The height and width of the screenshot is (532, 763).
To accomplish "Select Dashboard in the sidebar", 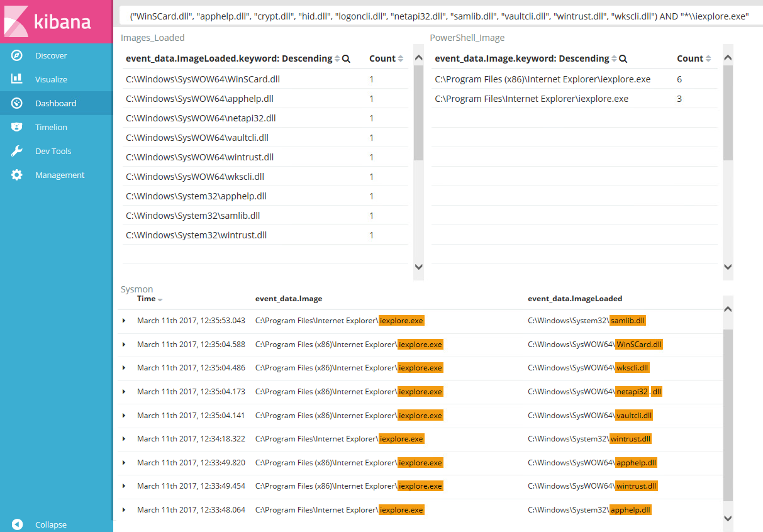I will pos(55,103).
